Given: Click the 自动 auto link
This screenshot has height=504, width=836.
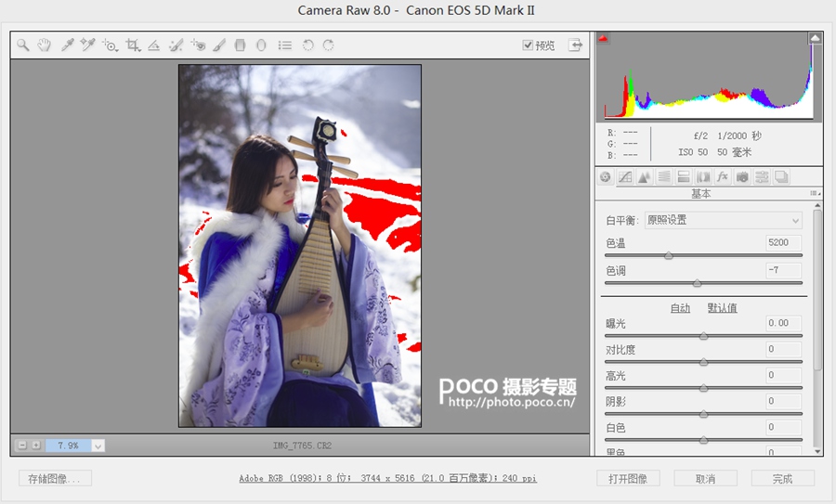Looking at the screenshot, I should 680,308.
